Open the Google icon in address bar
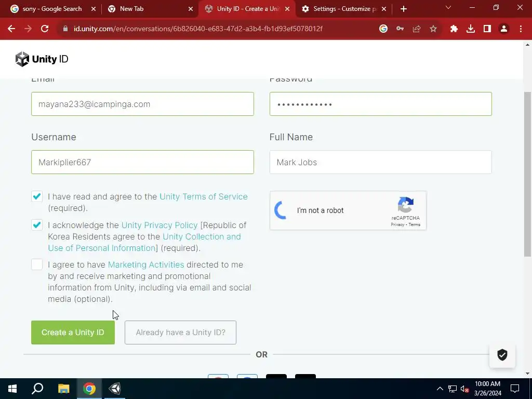The image size is (532, 399). click(383, 29)
